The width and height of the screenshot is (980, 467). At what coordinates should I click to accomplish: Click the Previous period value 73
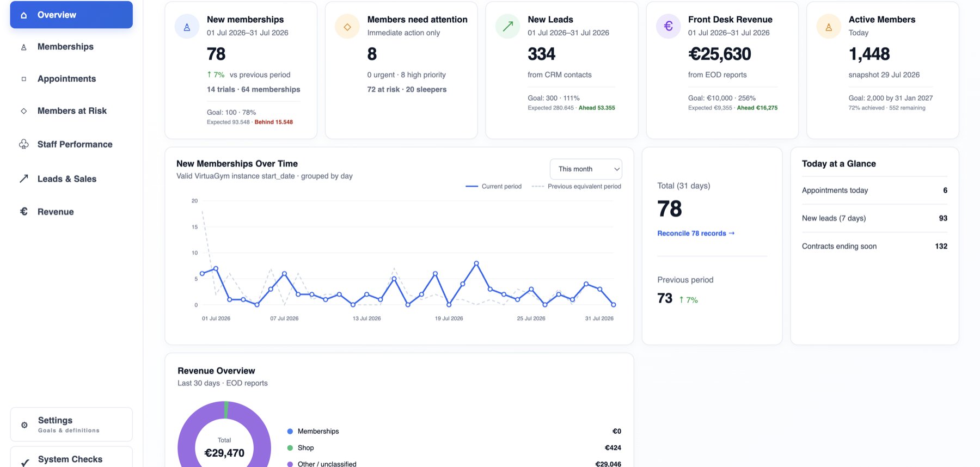click(665, 298)
